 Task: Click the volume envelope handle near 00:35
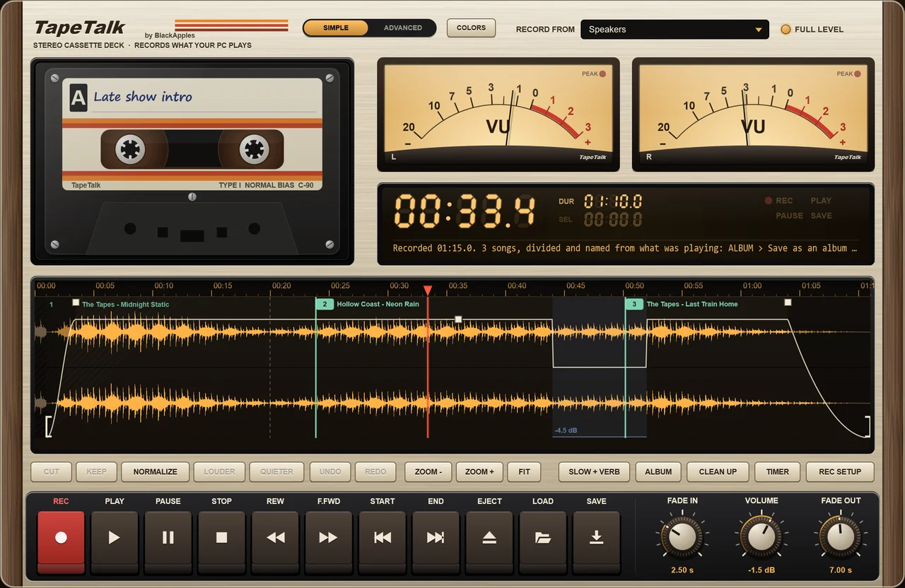click(x=458, y=319)
